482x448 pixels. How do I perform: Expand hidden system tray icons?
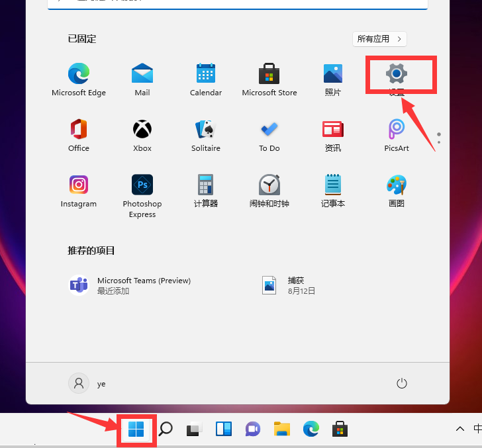click(x=460, y=429)
